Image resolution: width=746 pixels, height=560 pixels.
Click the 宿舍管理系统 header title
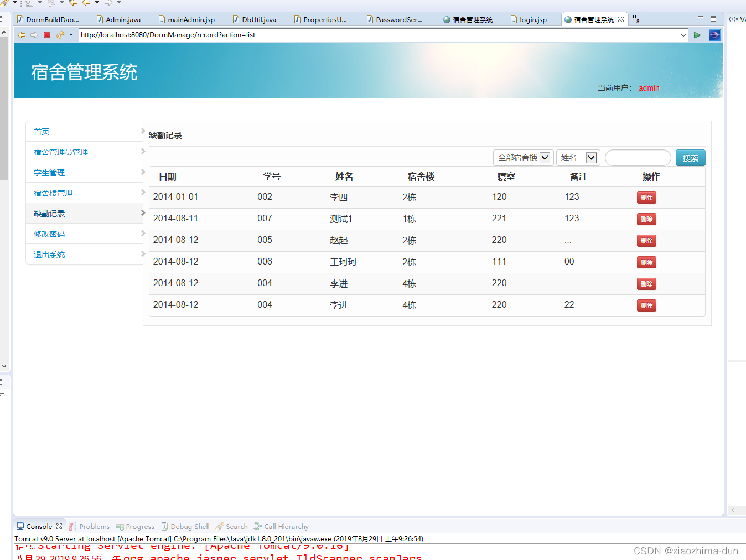click(84, 72)
